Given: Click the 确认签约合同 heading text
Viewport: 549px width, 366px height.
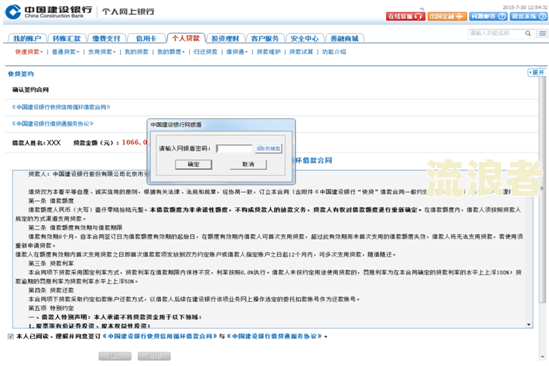Looking at the screenshot, I should [x=30, y=90].
